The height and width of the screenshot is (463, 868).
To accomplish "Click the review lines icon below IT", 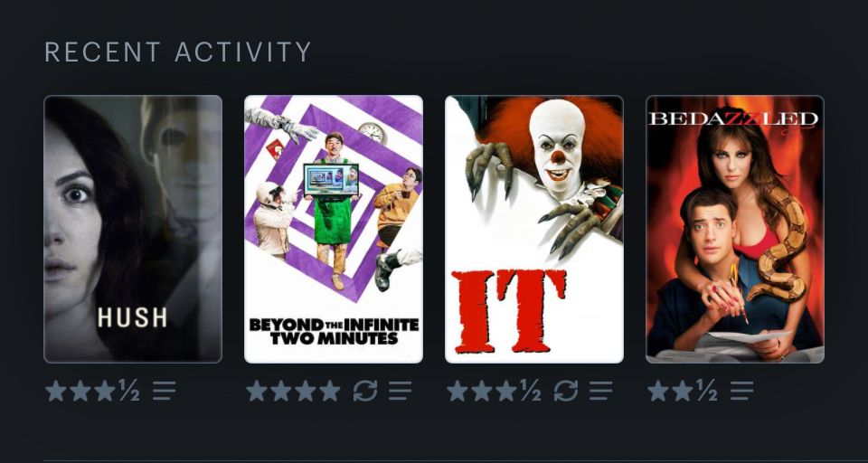I will click(600, 391).
